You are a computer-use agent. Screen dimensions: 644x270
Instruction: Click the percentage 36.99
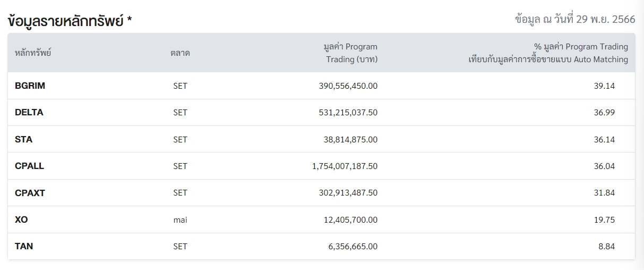604,113
